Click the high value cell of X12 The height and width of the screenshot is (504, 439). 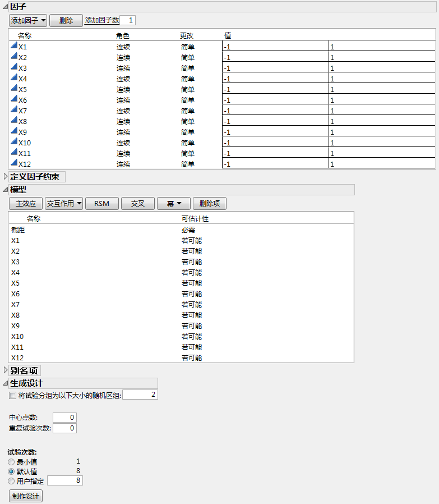click(x=382, y=163)
